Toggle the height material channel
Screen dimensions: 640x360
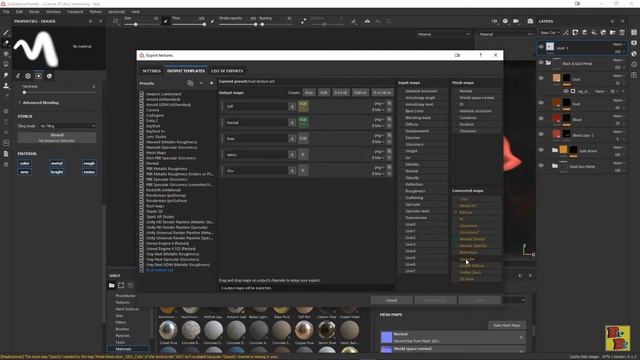[57, 172]
